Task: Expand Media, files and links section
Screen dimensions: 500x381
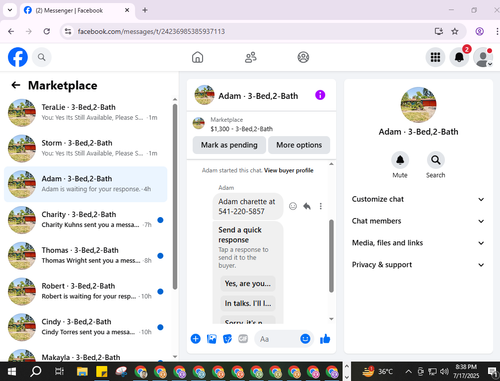Action: point(418,243)
